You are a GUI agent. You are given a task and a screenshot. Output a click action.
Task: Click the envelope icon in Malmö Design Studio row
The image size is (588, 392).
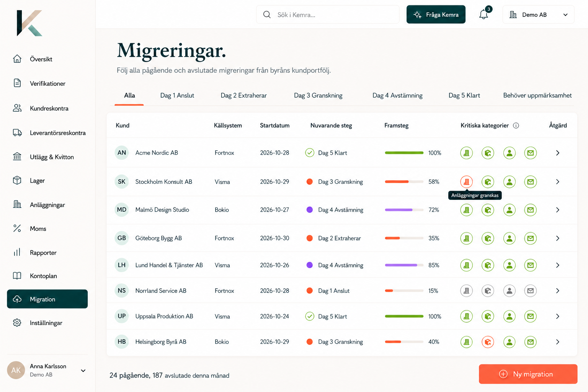point(531,210)
